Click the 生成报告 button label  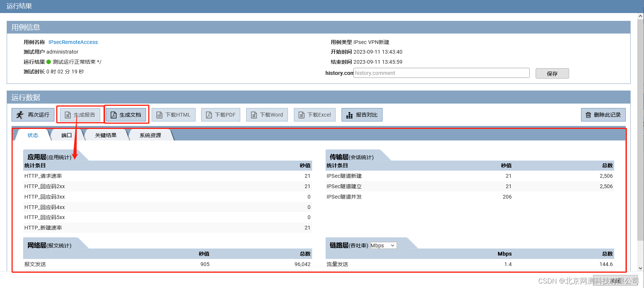point(85,115)
